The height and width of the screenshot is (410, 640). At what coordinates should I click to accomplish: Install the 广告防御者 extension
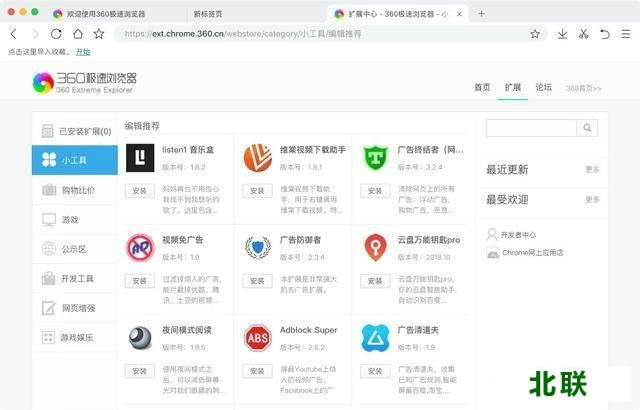(257, 281)
